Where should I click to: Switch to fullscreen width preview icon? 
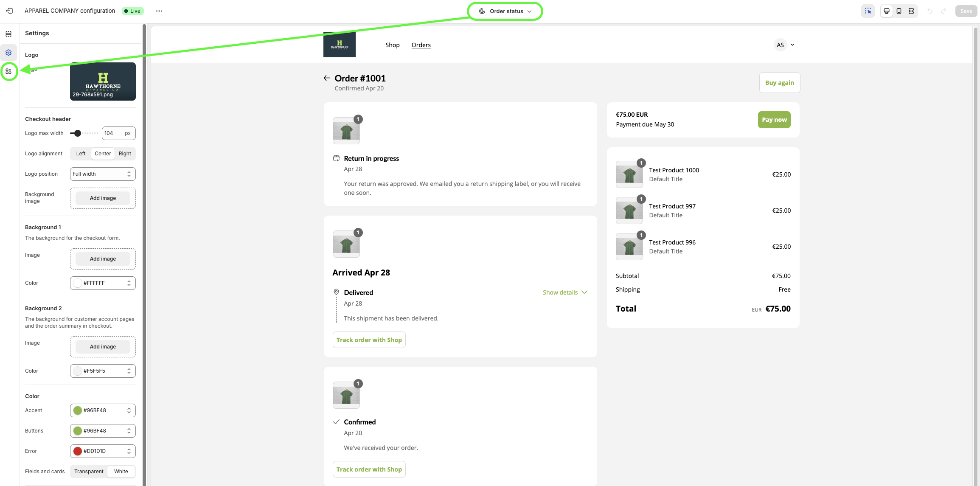[x=911, y=11]
